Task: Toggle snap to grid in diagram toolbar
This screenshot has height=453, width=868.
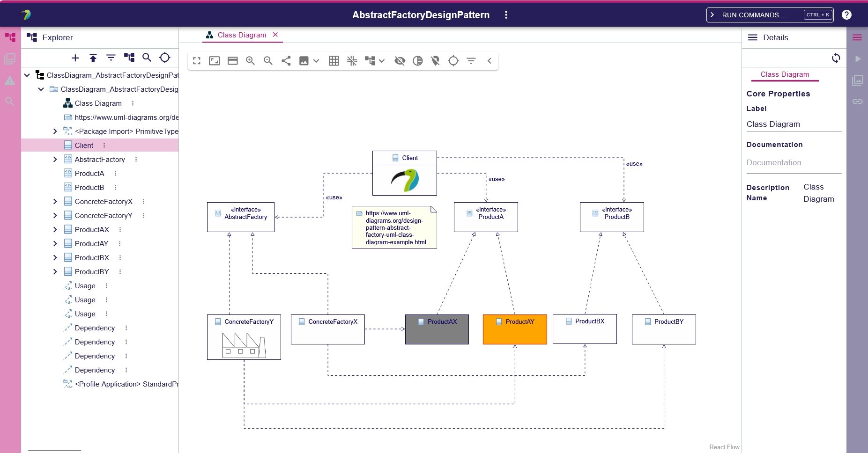Action: (x=352, y=61)
